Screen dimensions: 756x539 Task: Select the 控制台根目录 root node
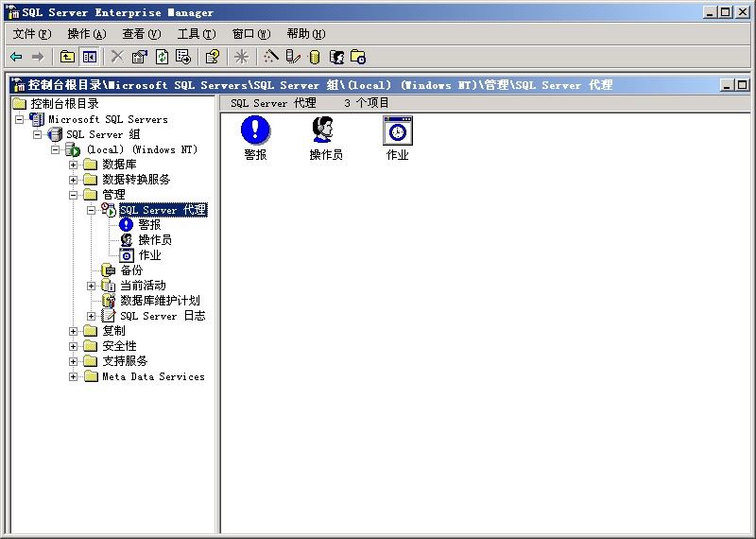point(64,104)
